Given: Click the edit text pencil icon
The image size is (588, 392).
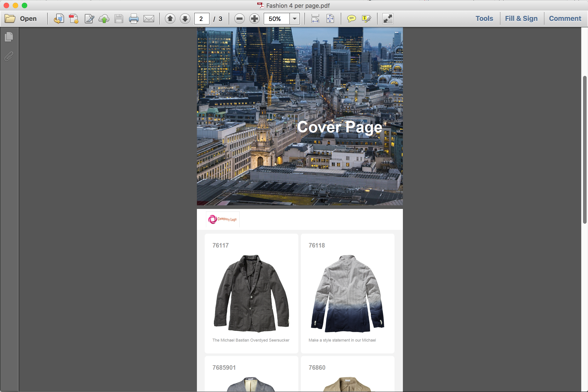Looking at the screenshot, I should click(89, 19).
